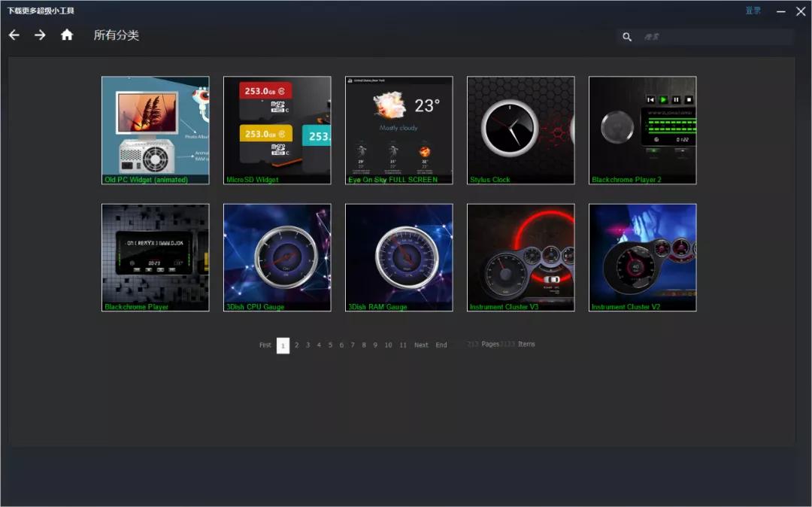Click the search magnifier icon
This screenshot has height=507, width=812.
tap(627, 37)
